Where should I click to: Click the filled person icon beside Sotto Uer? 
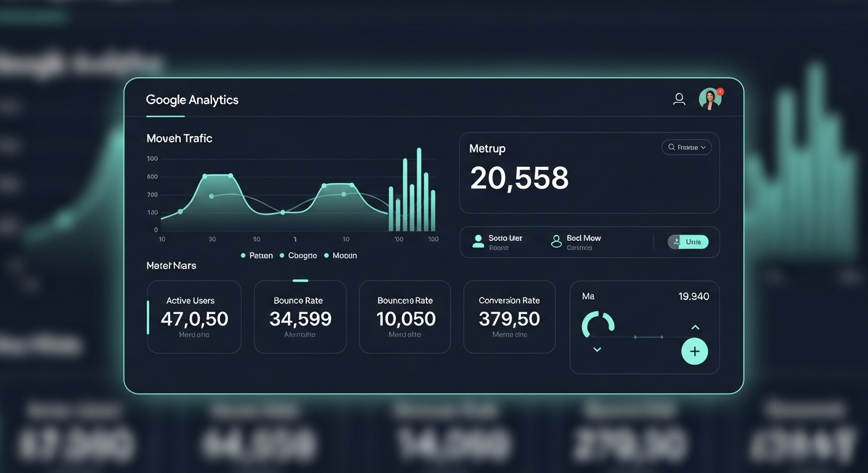(x=478, y=241)
